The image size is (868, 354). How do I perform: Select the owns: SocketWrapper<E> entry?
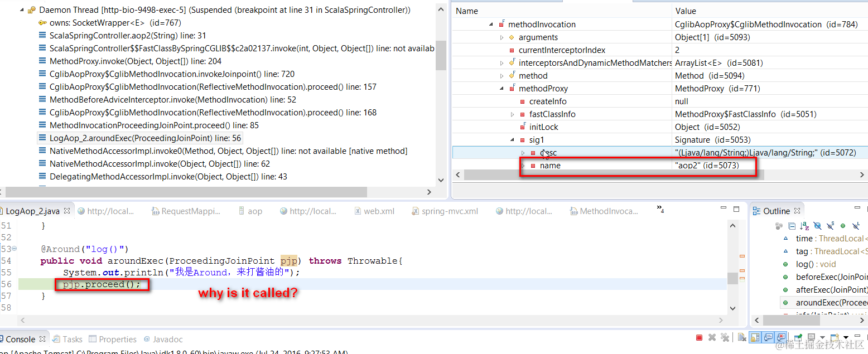pyautogui.click(x=109, y=23)
